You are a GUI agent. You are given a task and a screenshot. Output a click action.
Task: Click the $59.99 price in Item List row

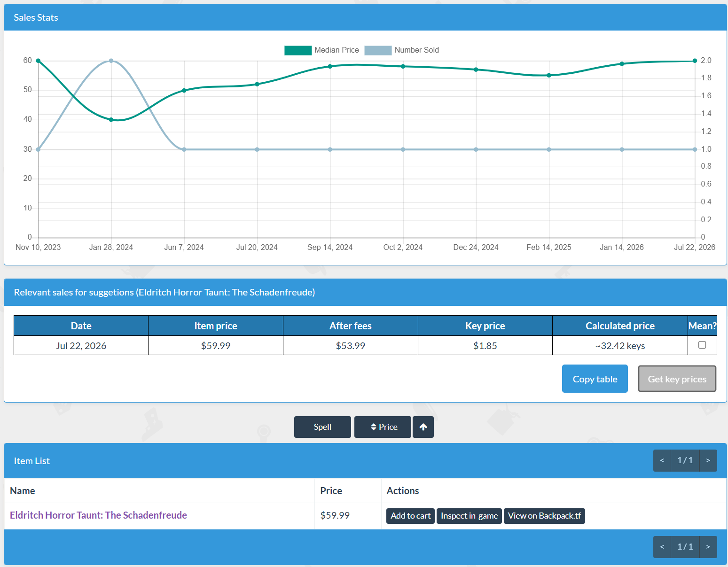pos(335,515)
